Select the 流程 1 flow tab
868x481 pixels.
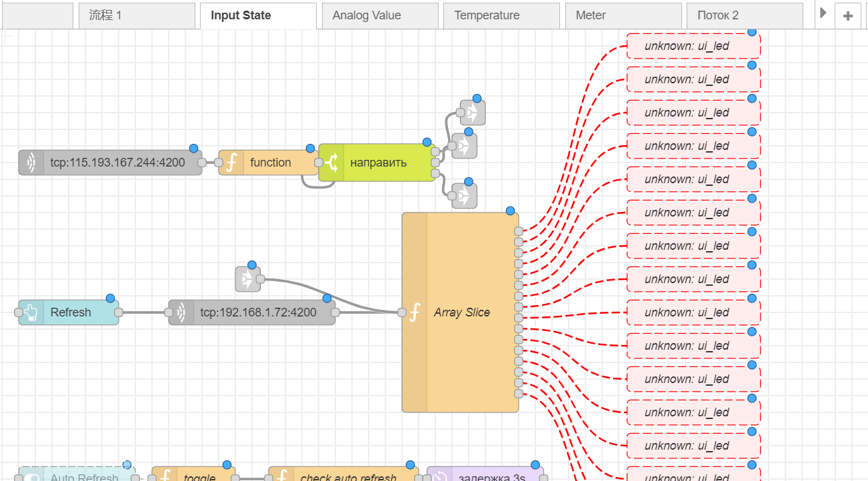click(105, 15)
